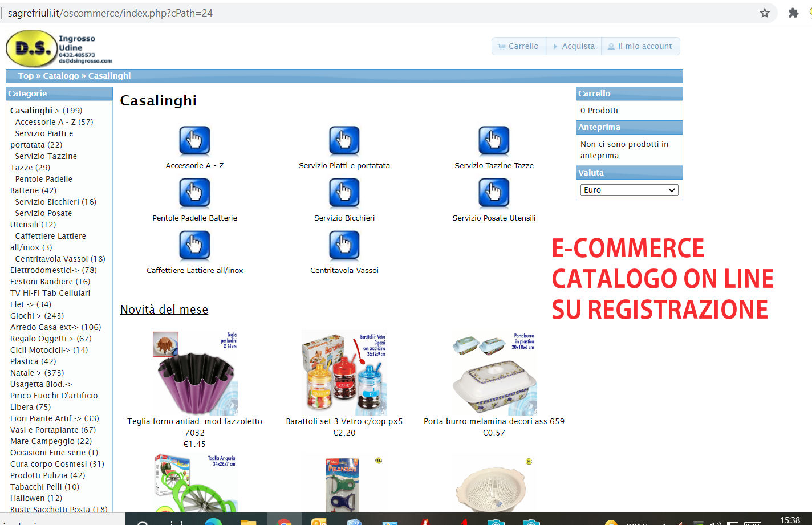812x525 pixels.
Task: Open Servizio Posate Utensili category icon
Action: coord(494,193)
